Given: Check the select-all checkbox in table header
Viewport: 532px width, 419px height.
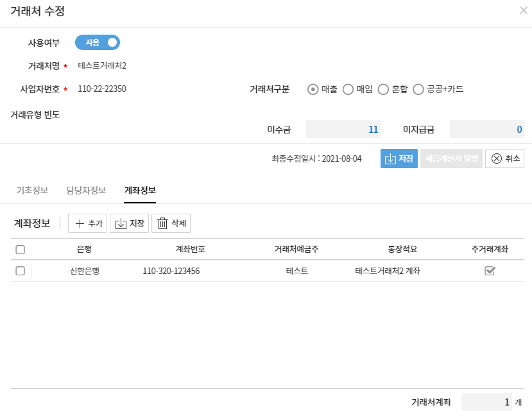Looking at the screenshot, I should pyautogui.click(x=20, y=250).
